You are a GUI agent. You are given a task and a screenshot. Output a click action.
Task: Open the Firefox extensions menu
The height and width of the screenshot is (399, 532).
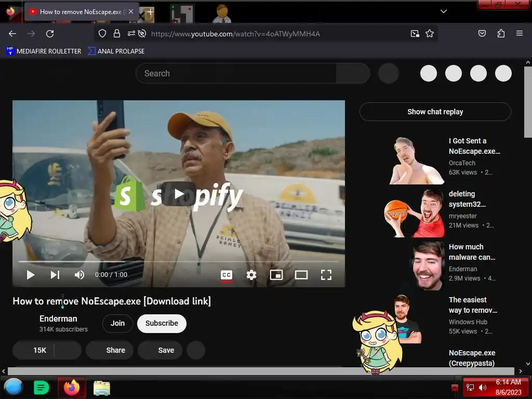[501, 33]
